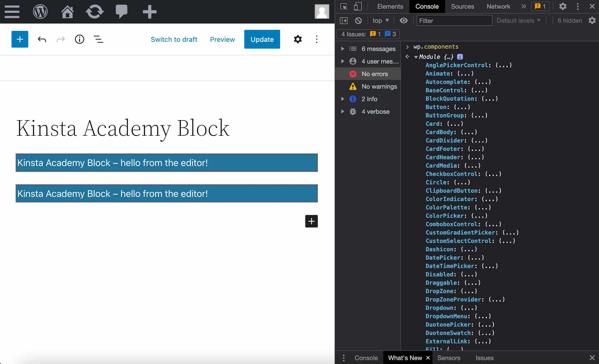Click the WordPress redo arrow icon

(60, 39)
